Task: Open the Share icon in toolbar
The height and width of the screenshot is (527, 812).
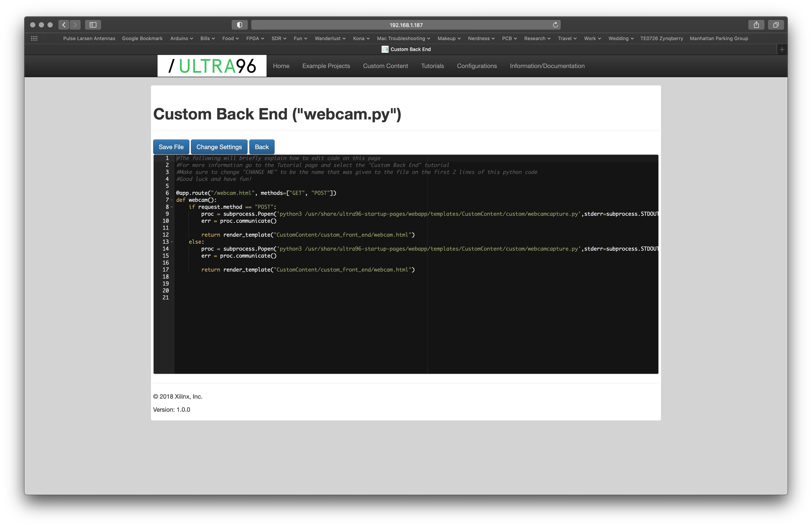Action: 756,25
